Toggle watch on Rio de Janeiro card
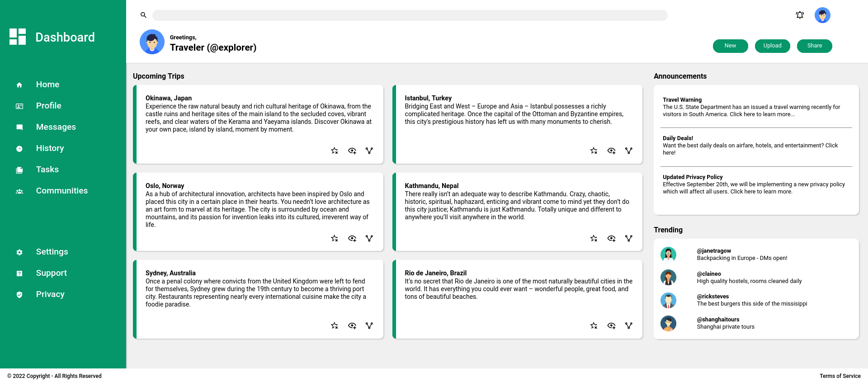The image size is (868, 382). pyautogui.click(x=612, y=325)
